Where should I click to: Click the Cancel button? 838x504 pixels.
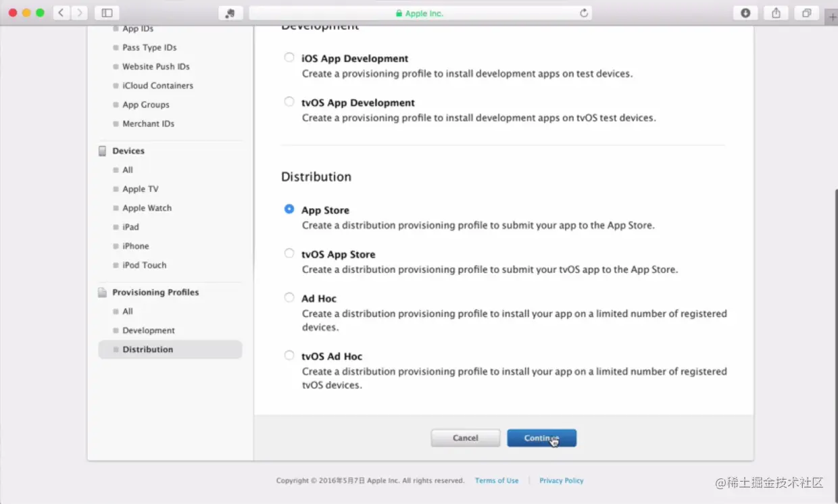pos(466,438)
